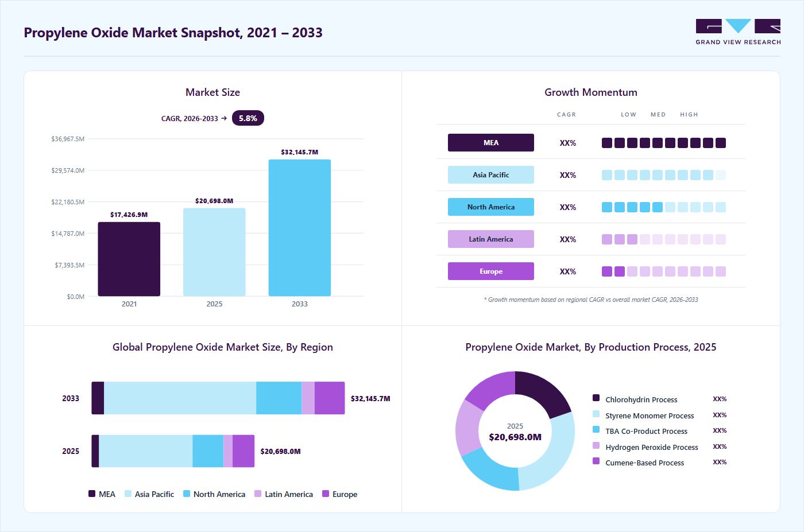Click the Chlorohydrin Process legend swatch
The image size is (804, 532).
pos(596,398)
